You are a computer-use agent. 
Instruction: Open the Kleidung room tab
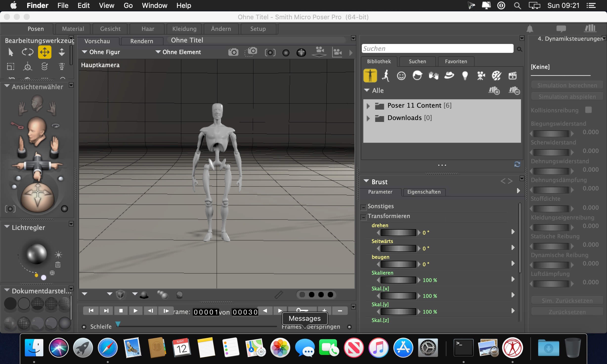tap(184, 29)
